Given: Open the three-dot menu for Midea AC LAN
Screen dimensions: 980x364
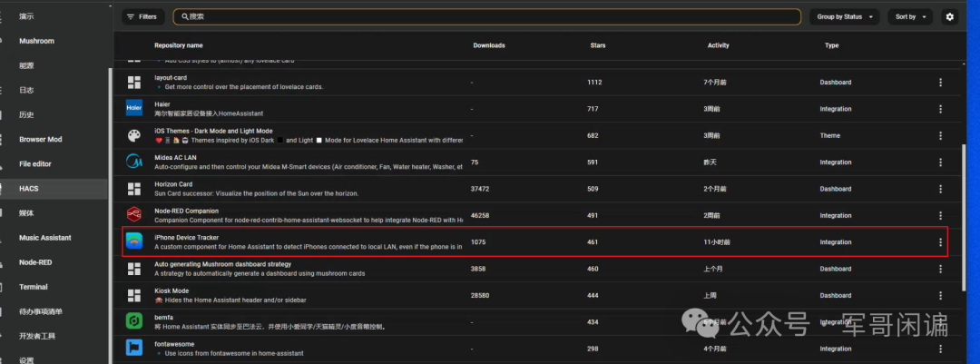Looking at the screenshot, I should click(940, 162).
